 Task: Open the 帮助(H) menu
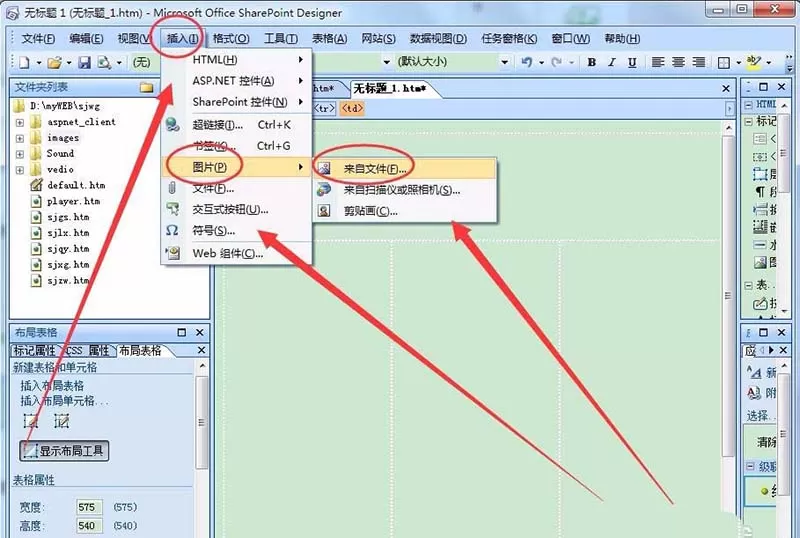click(x=622, y=39)
